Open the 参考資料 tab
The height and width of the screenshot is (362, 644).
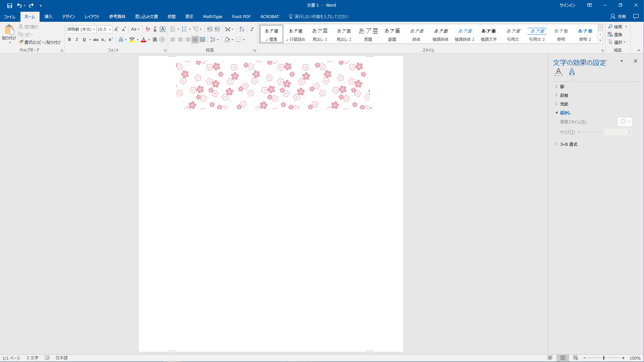tap(117, 16)
